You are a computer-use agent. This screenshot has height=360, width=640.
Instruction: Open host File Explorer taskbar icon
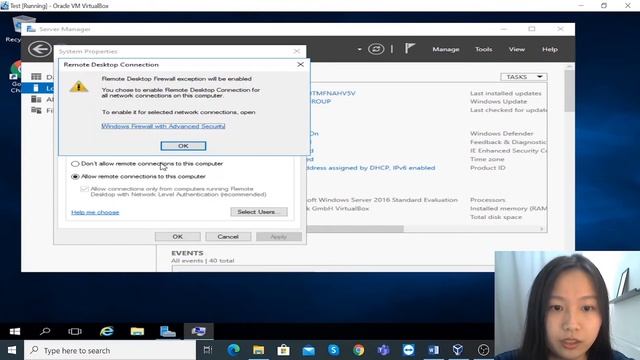[x=258, y=350]
